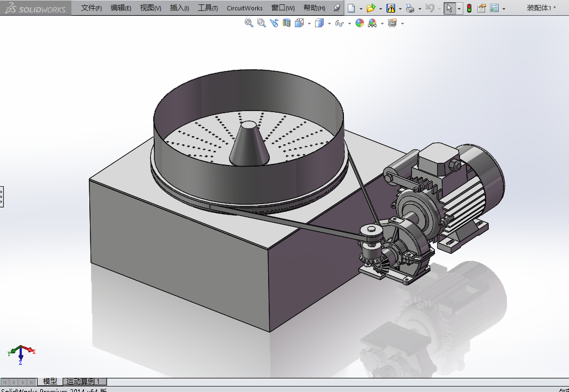Viewport: 569px width, 392px height.
Task: Select the 模型 tab
Action: [x=50, y=382]
